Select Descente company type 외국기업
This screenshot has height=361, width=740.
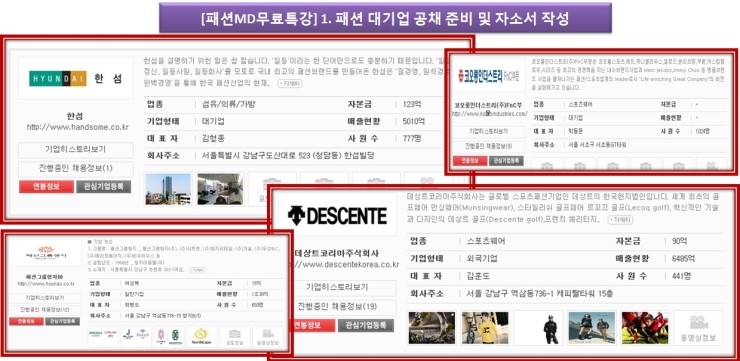point(481,259)
